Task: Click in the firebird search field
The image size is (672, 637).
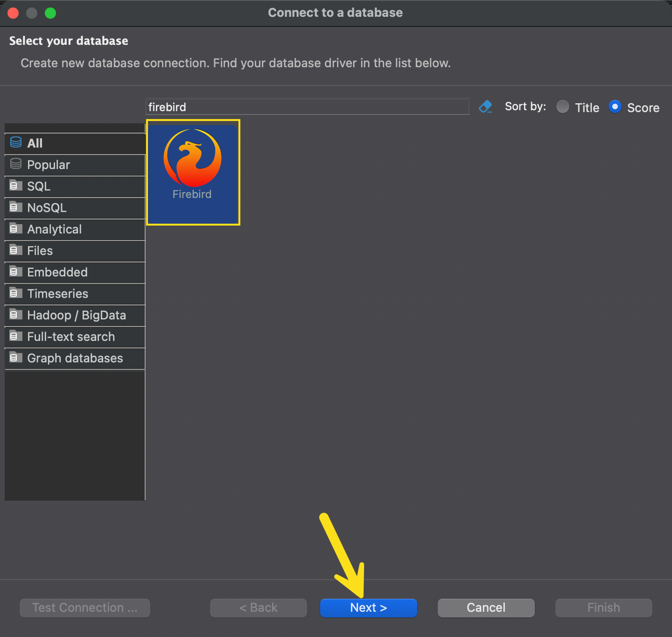Action: (307, 107)
